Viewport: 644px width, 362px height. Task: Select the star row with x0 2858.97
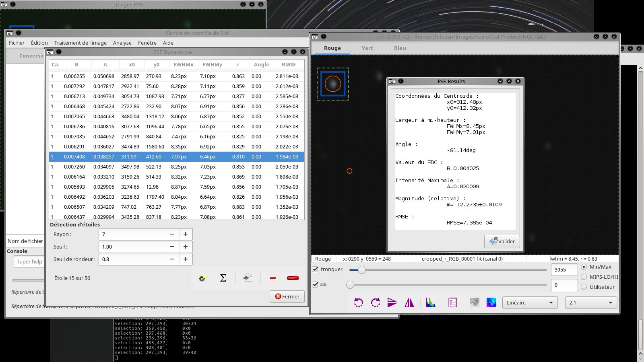point(177,76)
